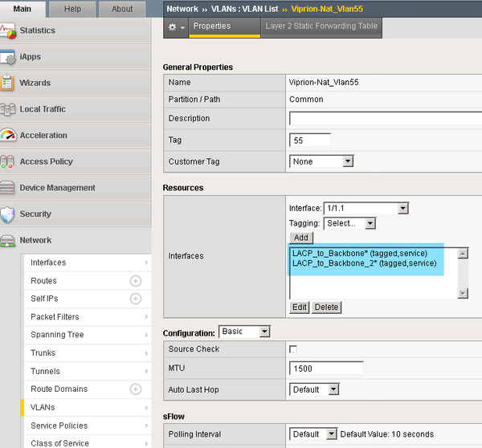This screenshot has height=448, width=482.
Task: Click the Acceleration gauge icon
Action: point(8,136)
